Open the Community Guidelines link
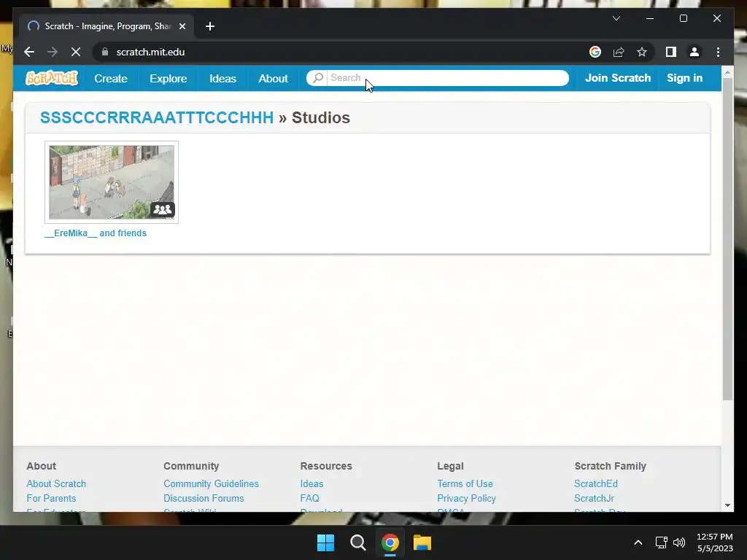747x560 pixels. point(211,484)
